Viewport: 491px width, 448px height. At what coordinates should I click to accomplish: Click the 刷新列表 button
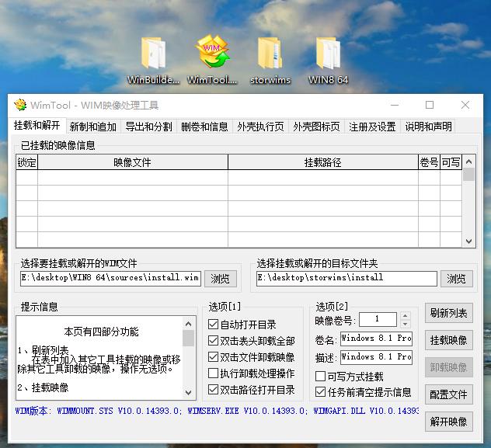[x=449, y=313]
